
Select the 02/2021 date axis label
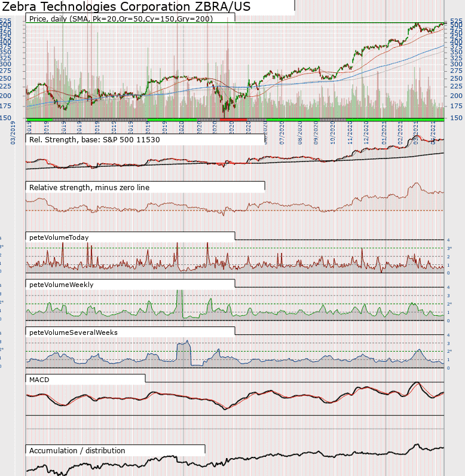tap(400, 133)
